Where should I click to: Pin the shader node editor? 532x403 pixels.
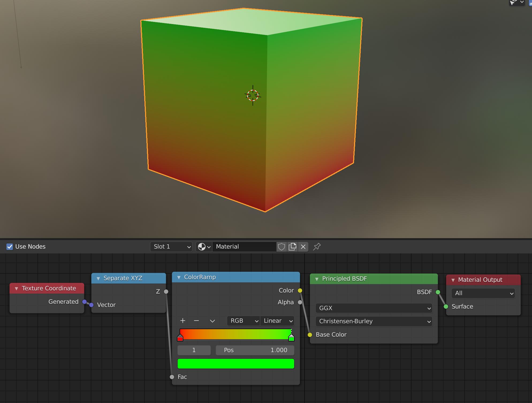317,246
